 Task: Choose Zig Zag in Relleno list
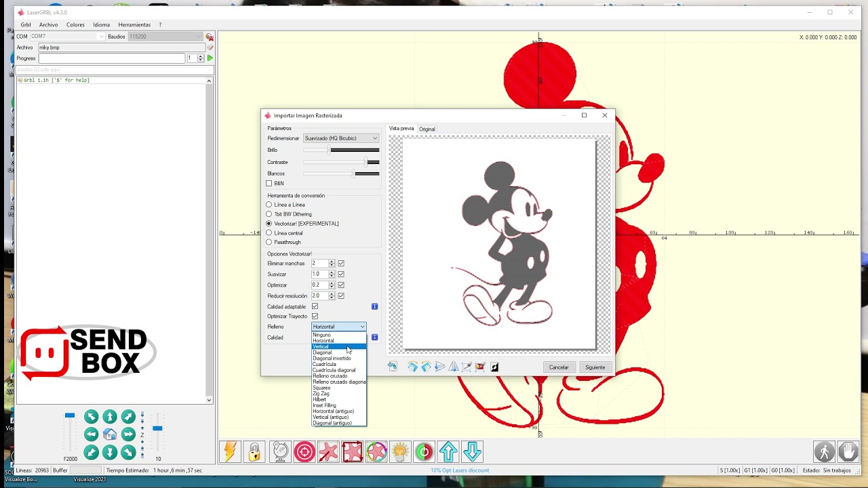point(339,394)
